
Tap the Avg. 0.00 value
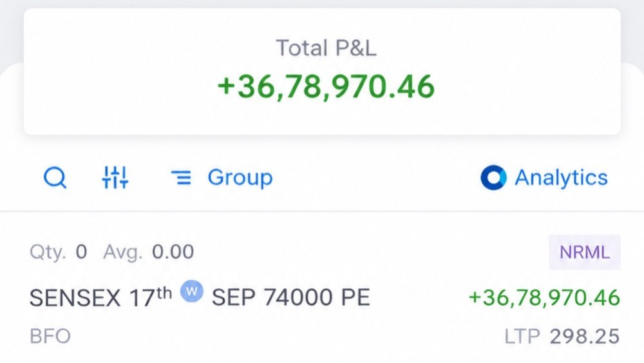pyautogui.click(x=149, y=251)
